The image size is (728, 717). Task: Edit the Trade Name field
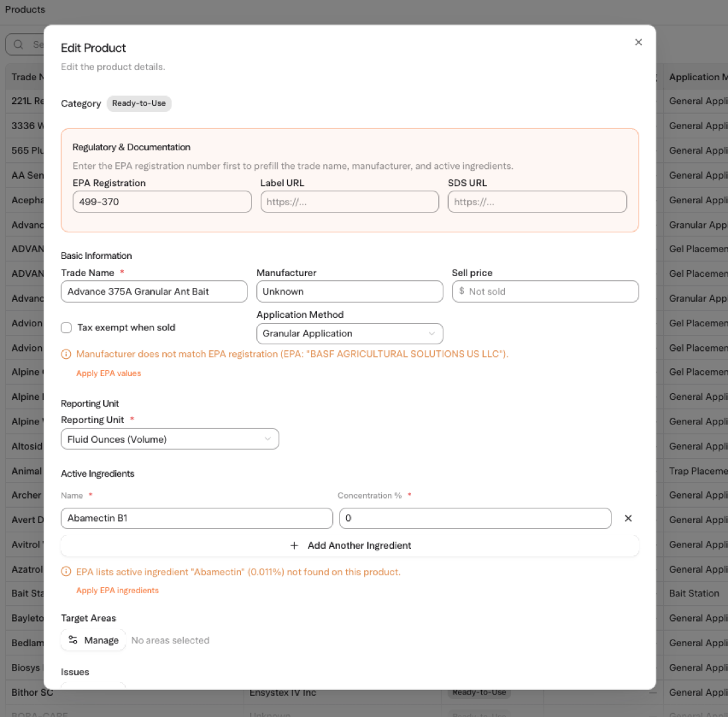point(154,291)
